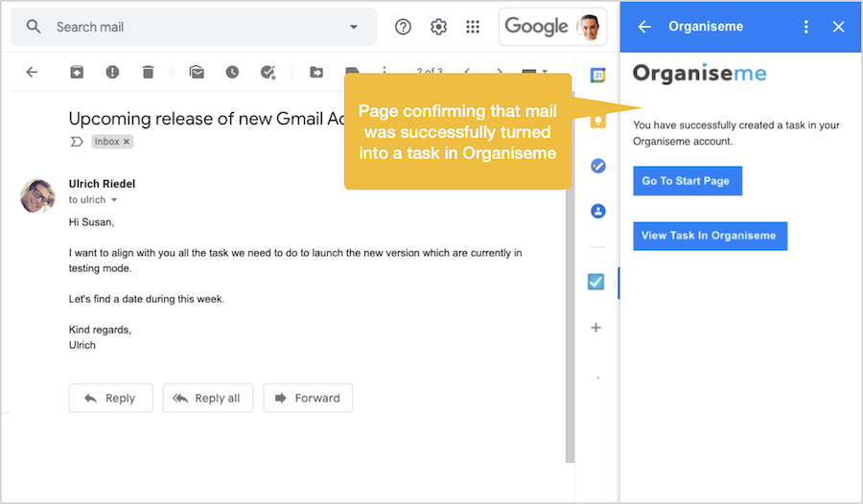Open the Google apps grid
This screenshot has width=863, height=504.
pos(473,27)
